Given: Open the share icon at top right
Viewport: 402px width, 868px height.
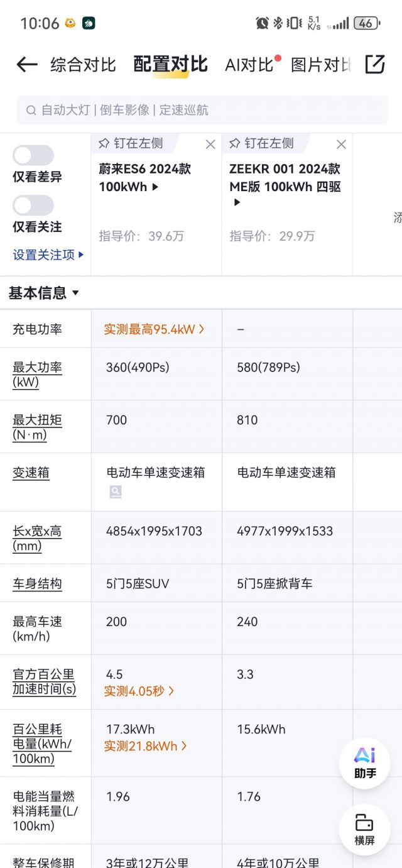Looking at the screenshot, I should click(x=375, y=64).
